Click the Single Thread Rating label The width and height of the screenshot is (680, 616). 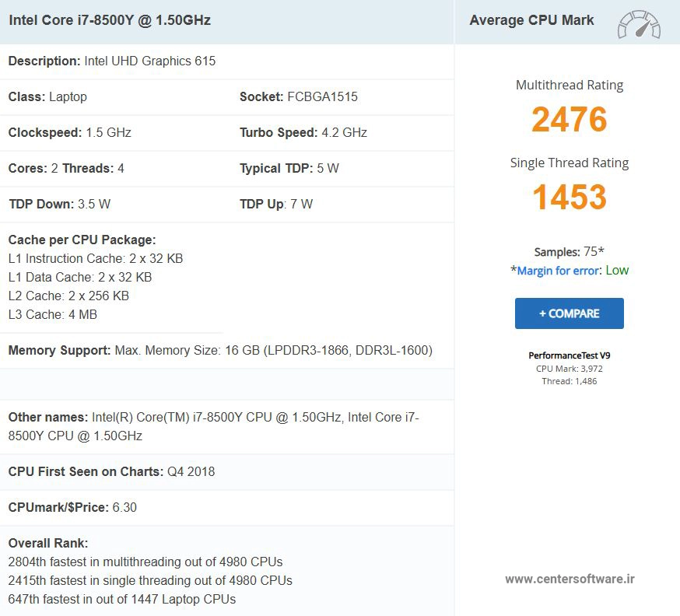569,163
